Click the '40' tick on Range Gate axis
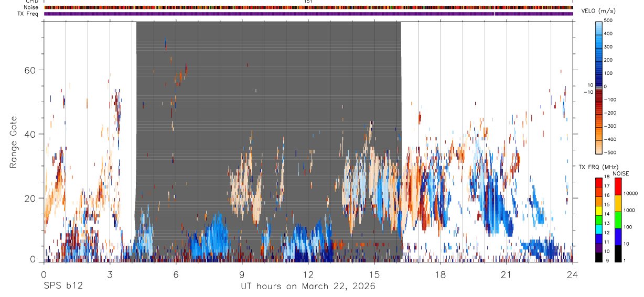Image resolution: width=644 pixels, height=297 pixels. tap(30, 134)
